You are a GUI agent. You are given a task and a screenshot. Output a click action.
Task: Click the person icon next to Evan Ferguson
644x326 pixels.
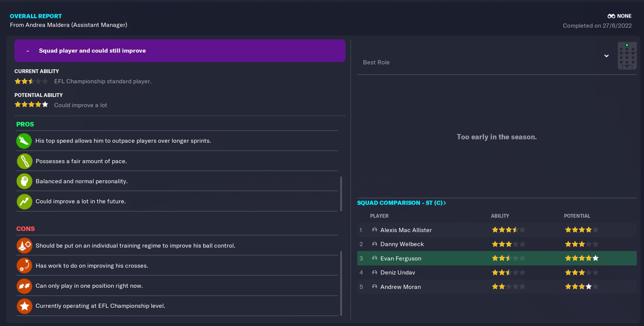375,258
